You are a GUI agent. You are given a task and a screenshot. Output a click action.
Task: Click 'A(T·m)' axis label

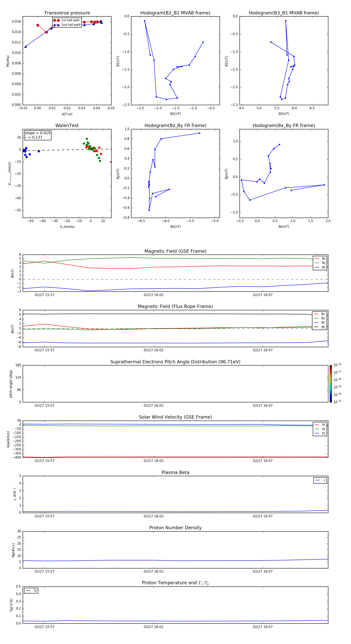coord(67,114)
